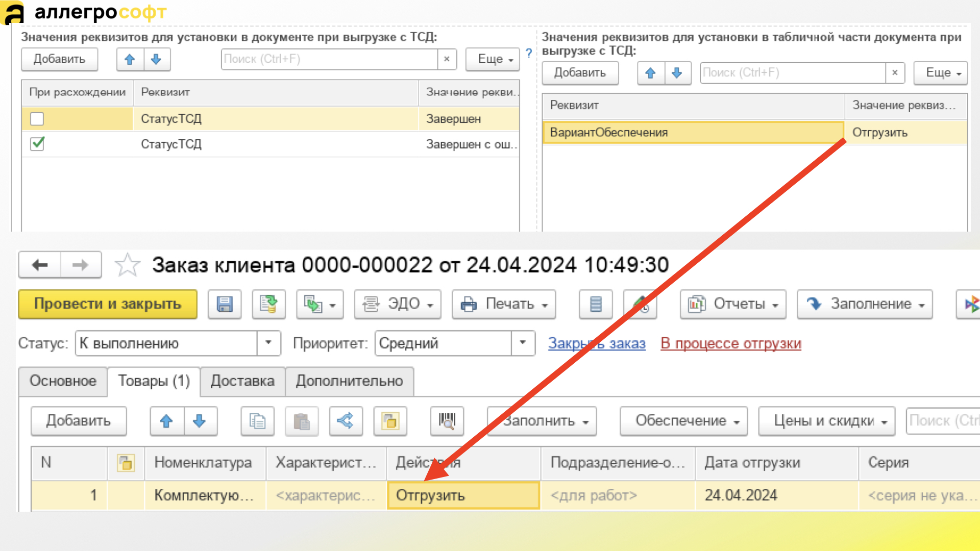Switch to the Доставка tab
Screen dimensions: 980x551
[242, 381]
